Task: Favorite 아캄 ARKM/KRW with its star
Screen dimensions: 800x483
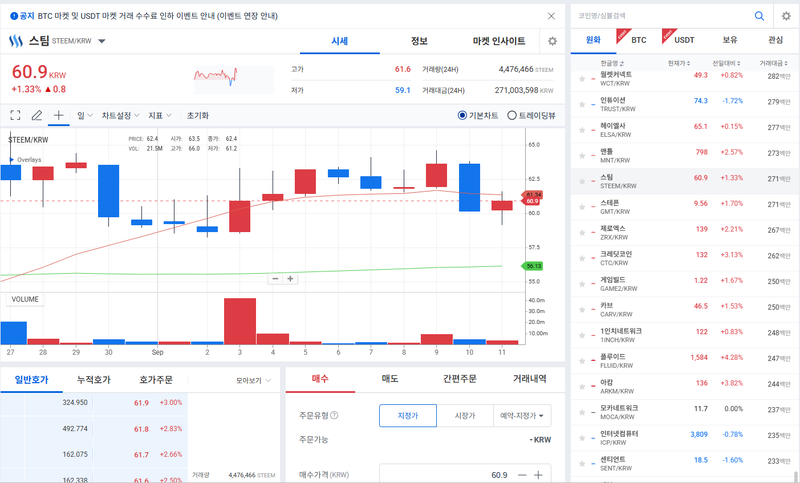Action: coord(582,387)
